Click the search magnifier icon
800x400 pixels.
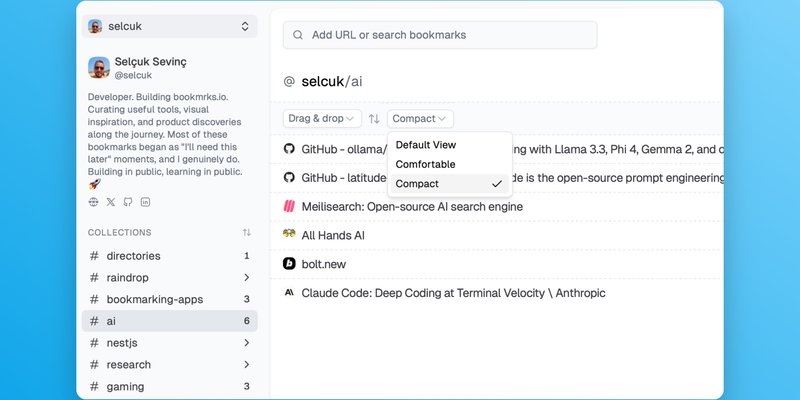(x=298, y=35)
